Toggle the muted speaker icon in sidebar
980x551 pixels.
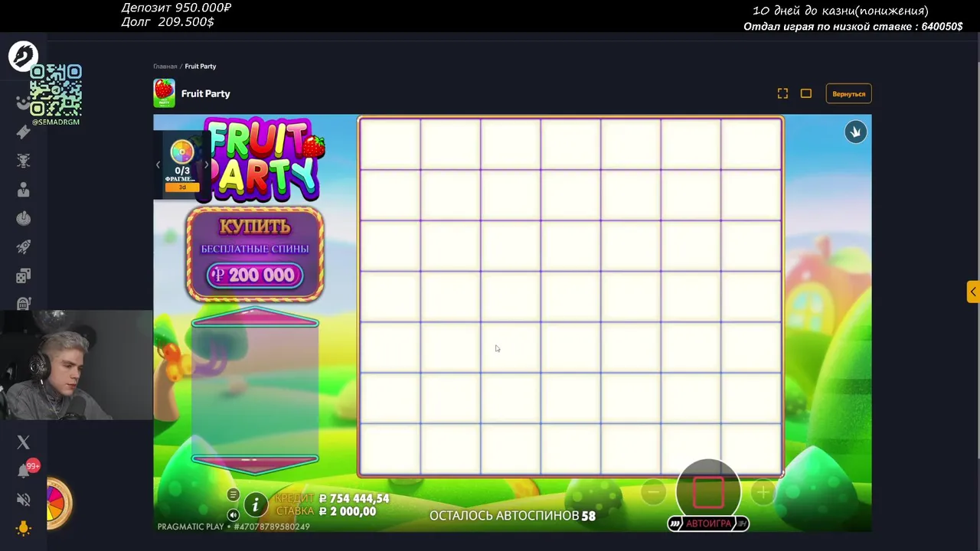pyautogui.click(x=23, y=500)
